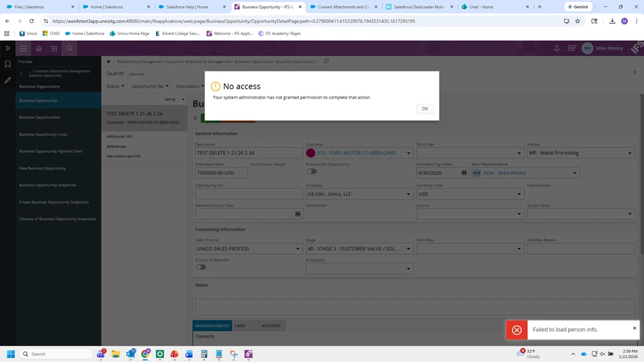
Task: Switch to the Involved Parties tab
Action: [212, 326]
